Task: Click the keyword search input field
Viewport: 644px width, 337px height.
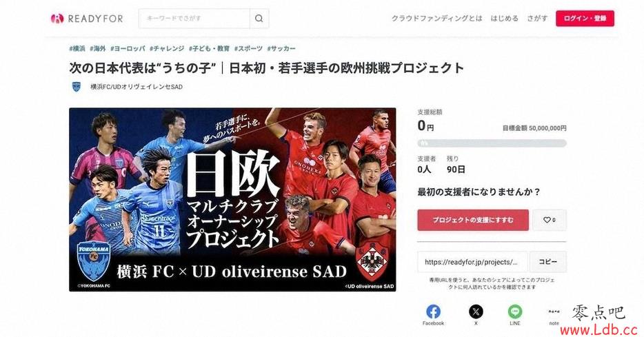Action: point(194,19)
